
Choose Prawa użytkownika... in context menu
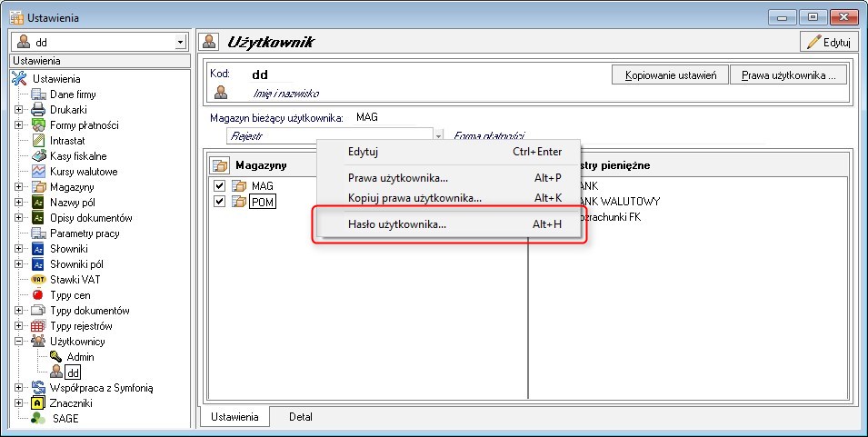(448, 178)
